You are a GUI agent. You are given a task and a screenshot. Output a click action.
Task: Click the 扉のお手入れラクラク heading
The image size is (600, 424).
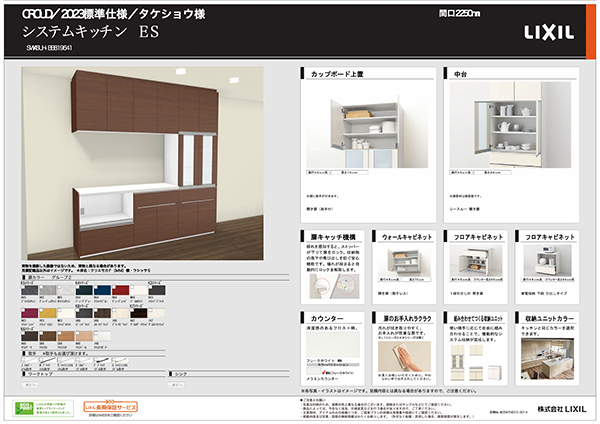click(408, 318)
